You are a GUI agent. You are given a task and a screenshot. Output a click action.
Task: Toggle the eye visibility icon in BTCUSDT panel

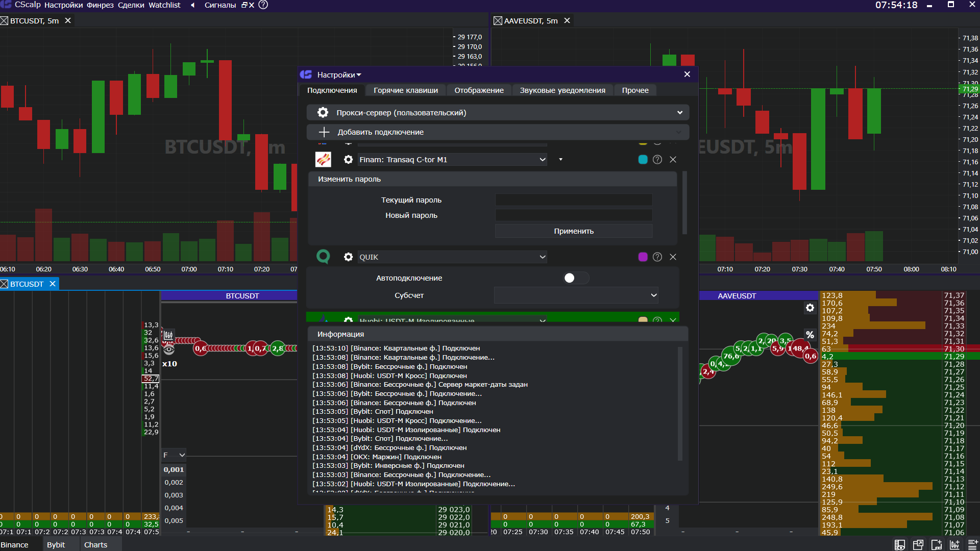coord(169,349)
